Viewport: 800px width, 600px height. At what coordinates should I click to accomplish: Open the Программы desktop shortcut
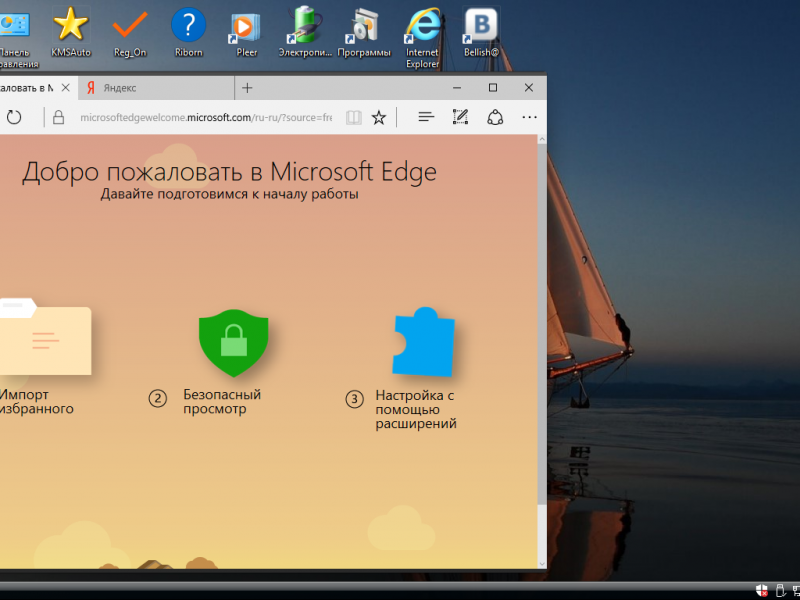click(x=364, y=31)
